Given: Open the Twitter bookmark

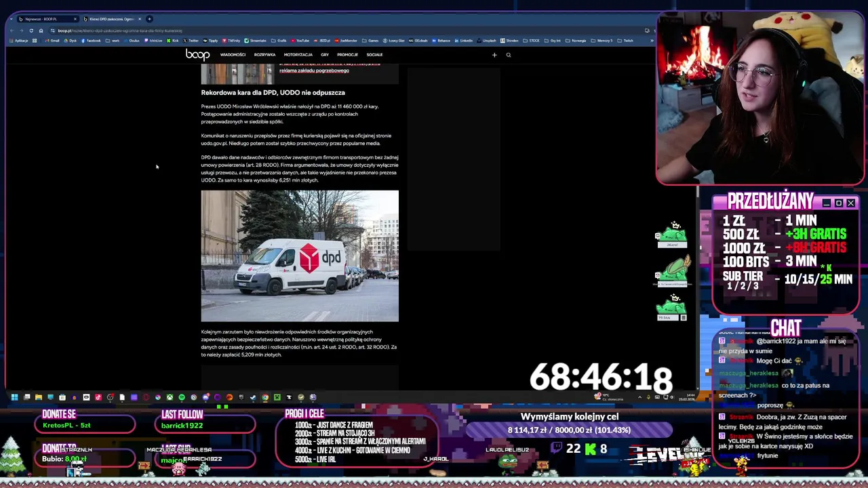Looking at the screenshot, I should coord(191,41).
